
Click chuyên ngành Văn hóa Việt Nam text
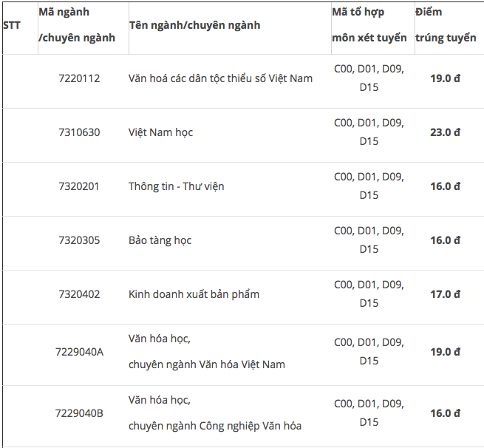(206, 364)
